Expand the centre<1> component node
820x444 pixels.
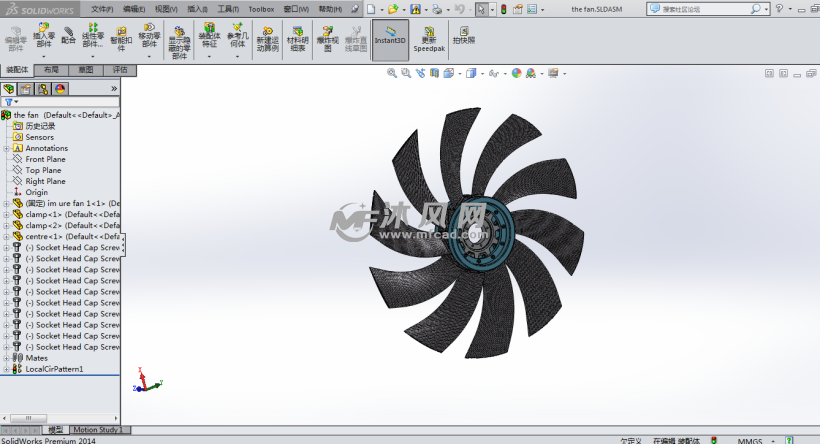6,236
